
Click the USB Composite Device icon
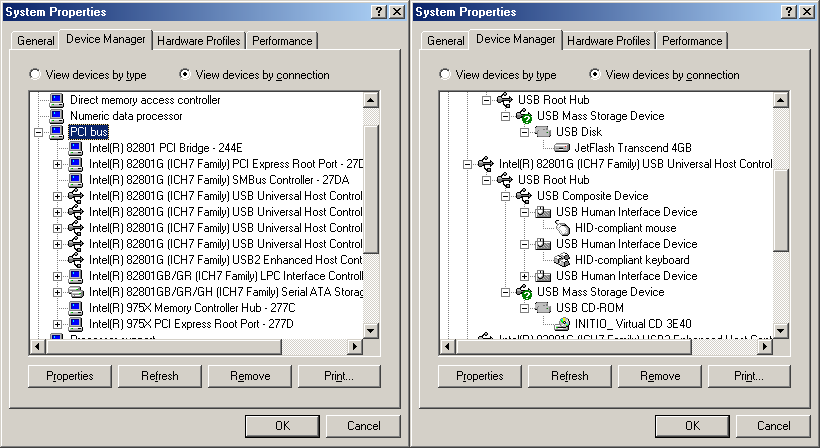point(525,196)
